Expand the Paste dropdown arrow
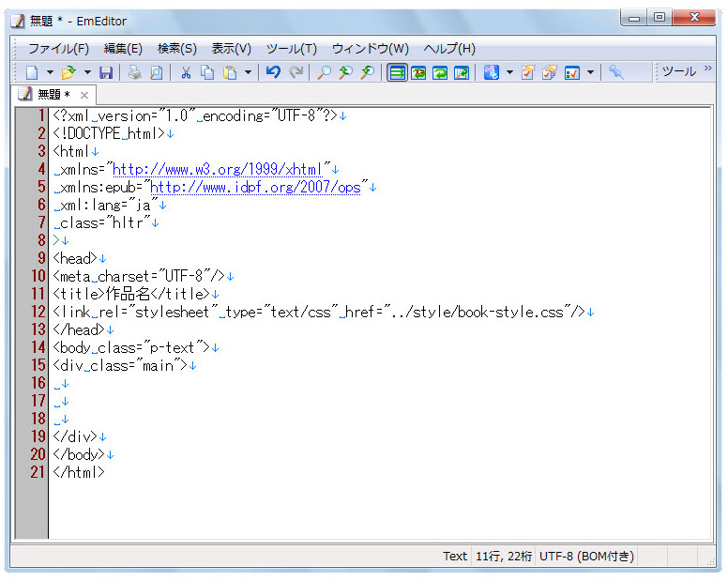Screen dimensions: 728x581 click(x=248, y=72)
